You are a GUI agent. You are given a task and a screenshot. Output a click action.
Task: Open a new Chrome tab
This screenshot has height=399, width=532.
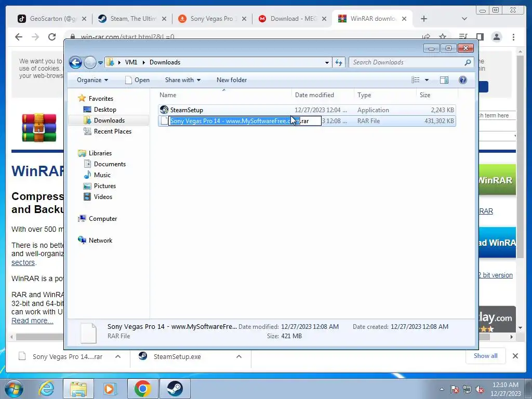pos(424,19)
